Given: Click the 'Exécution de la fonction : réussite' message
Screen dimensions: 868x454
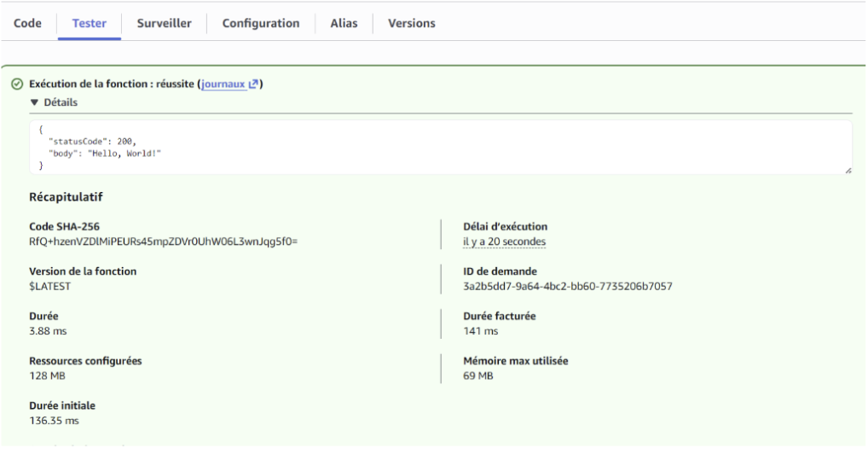Looking at the screenshot, I should pyautogui.click(x=112, y=84).
